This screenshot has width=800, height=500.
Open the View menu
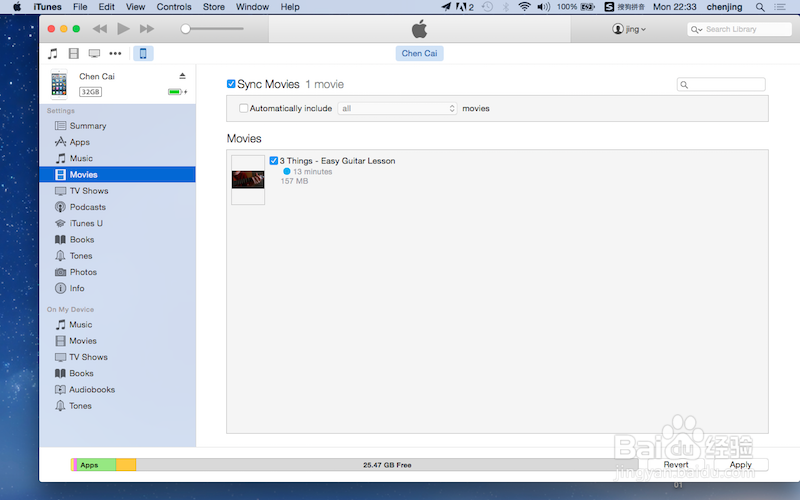(136, 7)
